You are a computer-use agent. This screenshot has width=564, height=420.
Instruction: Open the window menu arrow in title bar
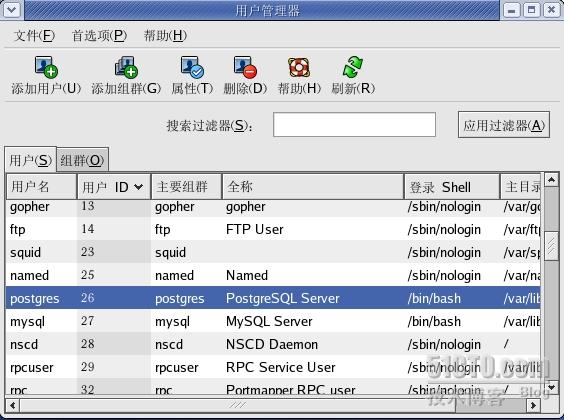coord(12,9)
